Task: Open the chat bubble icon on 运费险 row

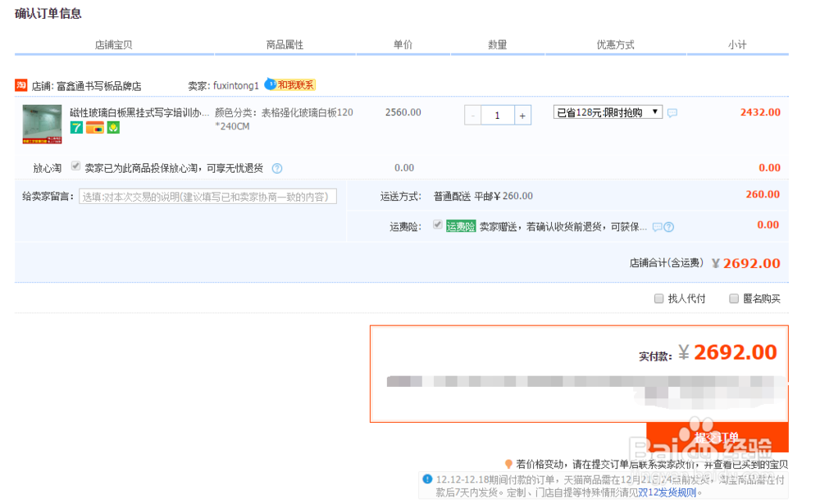Action: 656,226
